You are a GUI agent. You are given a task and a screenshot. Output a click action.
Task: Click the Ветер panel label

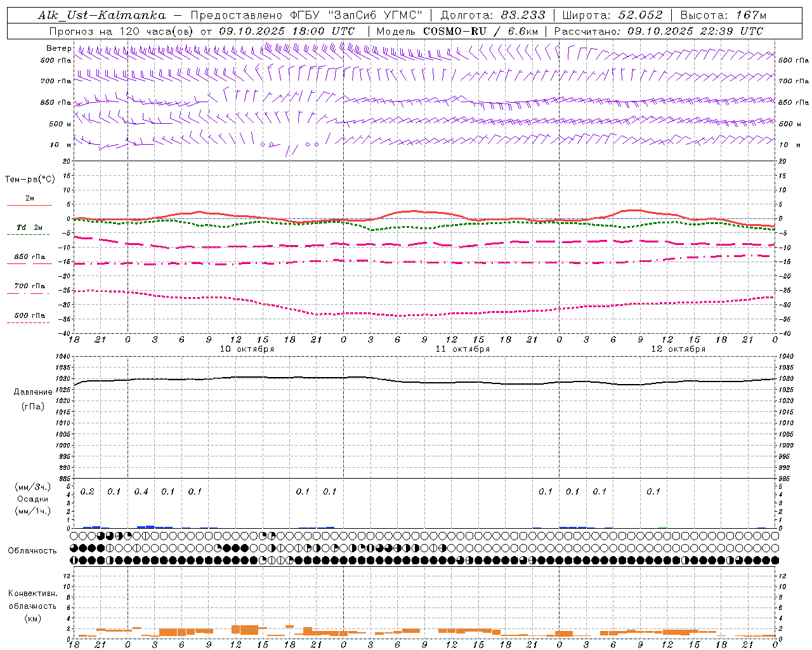[59, 48]
